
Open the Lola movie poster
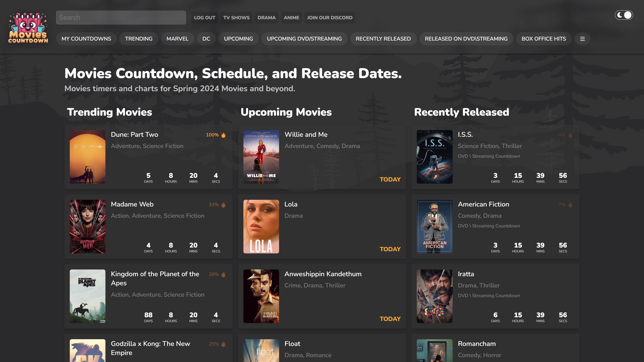click(261, 226)
